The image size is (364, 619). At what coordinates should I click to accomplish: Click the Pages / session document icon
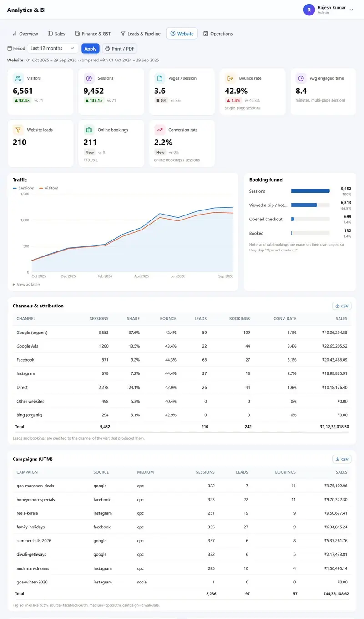pos(159,78)
